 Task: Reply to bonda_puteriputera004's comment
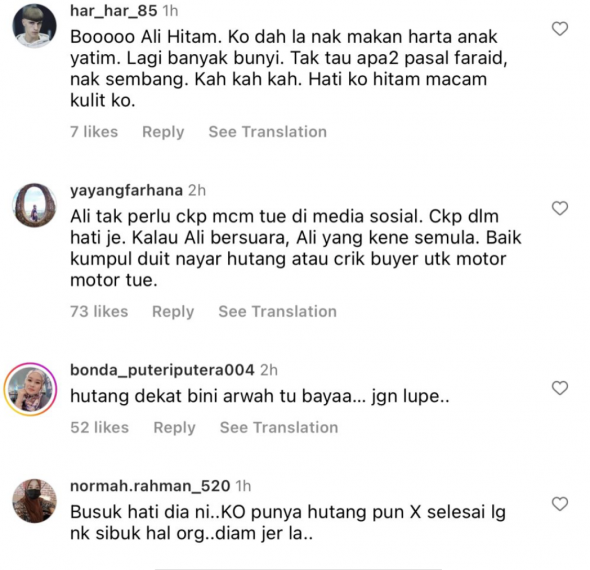pyautogui.click(x=174, y=428)
